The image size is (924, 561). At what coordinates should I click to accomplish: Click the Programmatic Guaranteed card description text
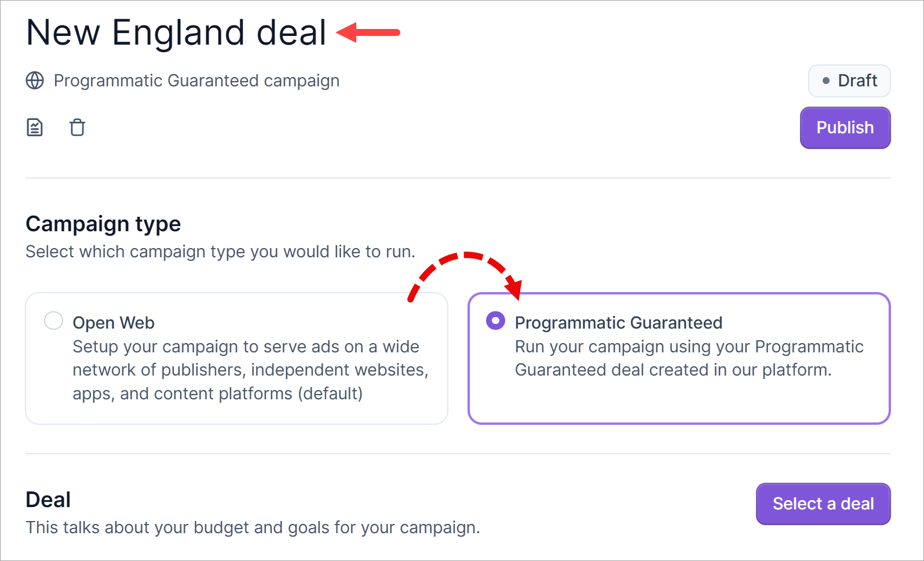point(688,358)
